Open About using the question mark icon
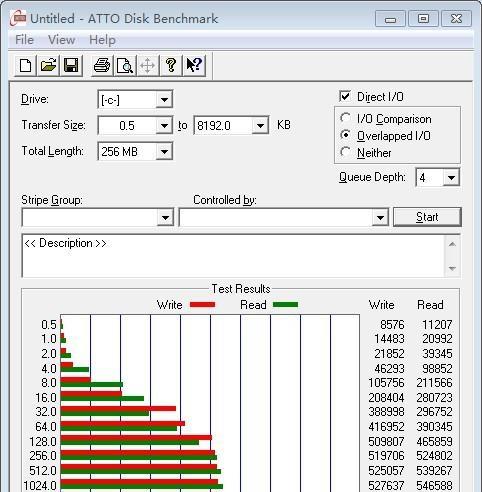Viewport: 482px width, 492px height. coord(171,65)
